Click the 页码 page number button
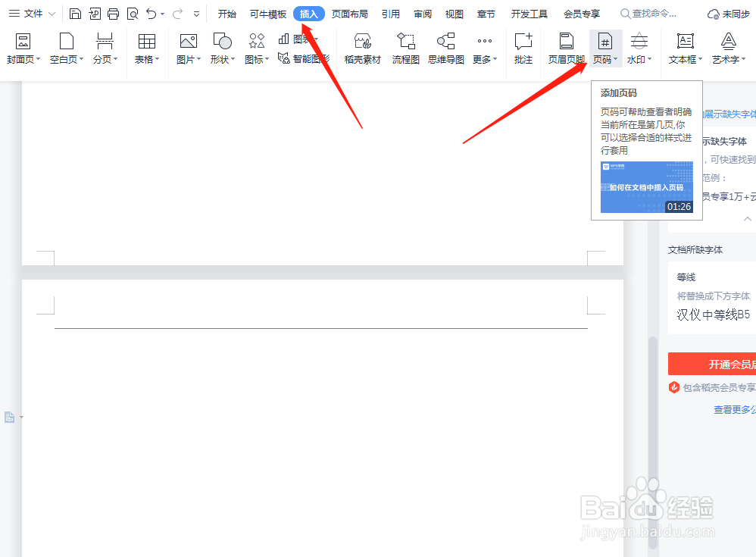 tap(605, 49)
